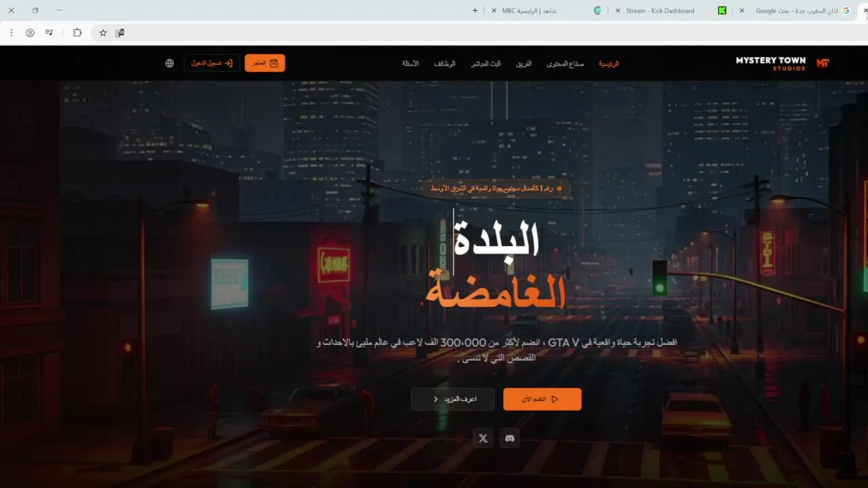Click the shopping bag icon in المتجر button
Screen dimensions: 868x488
pyautogui.click(x=274, y=63)
